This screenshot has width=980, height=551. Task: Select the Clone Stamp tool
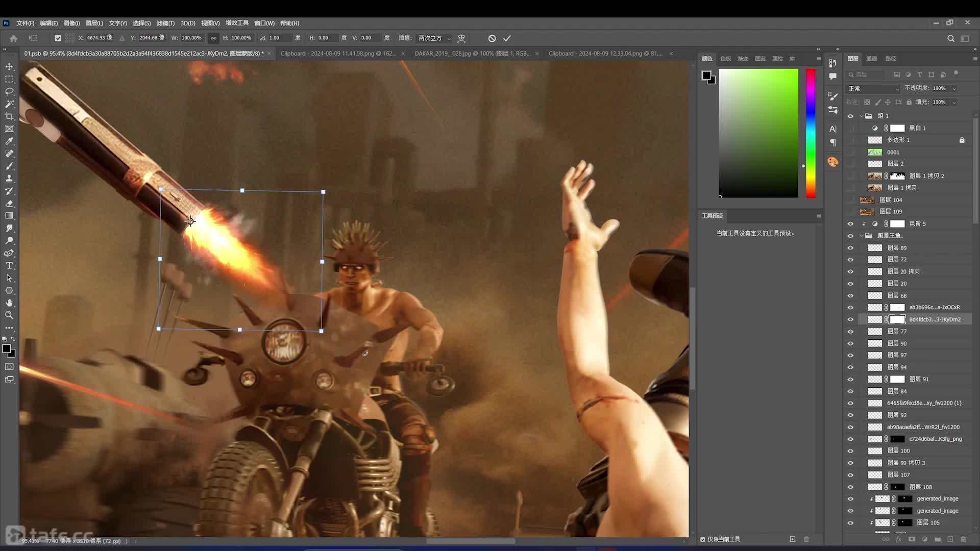(x=9, y=179)
